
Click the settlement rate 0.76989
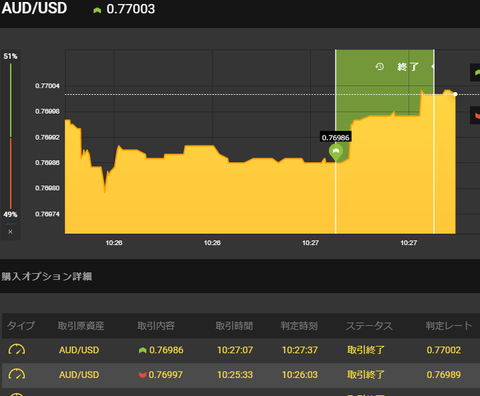444,375
